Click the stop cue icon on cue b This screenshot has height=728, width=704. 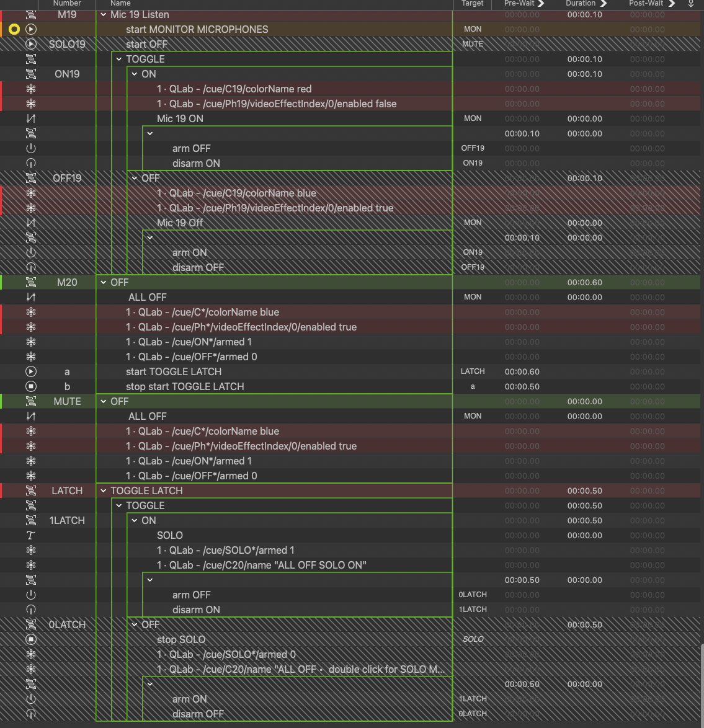31,386
